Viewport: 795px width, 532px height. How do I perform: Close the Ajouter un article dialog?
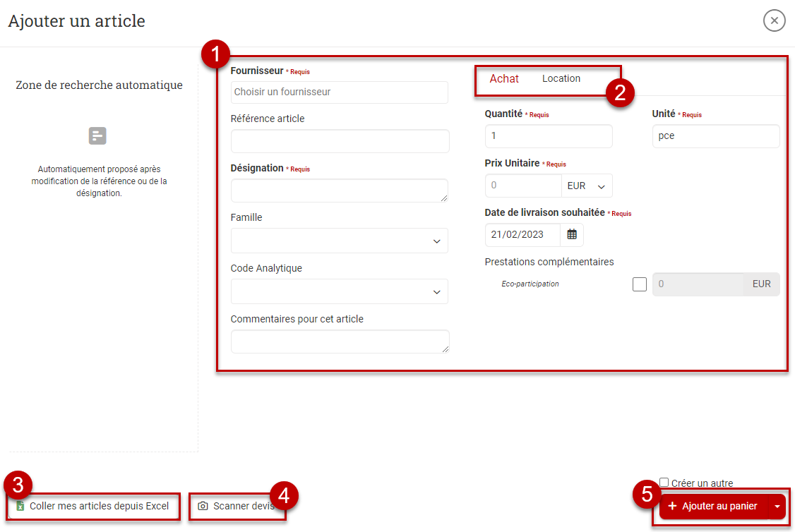(774, 21)
